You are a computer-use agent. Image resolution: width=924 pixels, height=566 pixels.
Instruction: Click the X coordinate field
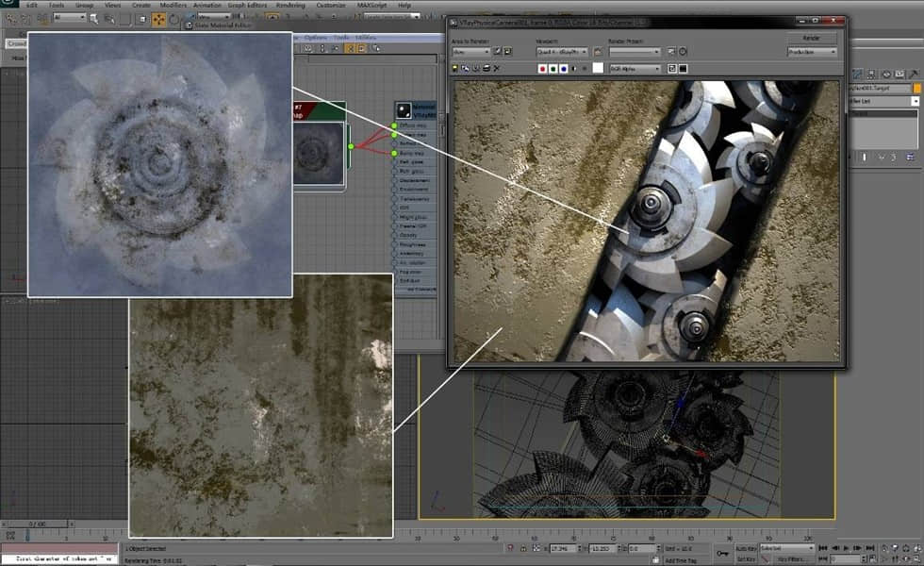(x=565, y=548)
